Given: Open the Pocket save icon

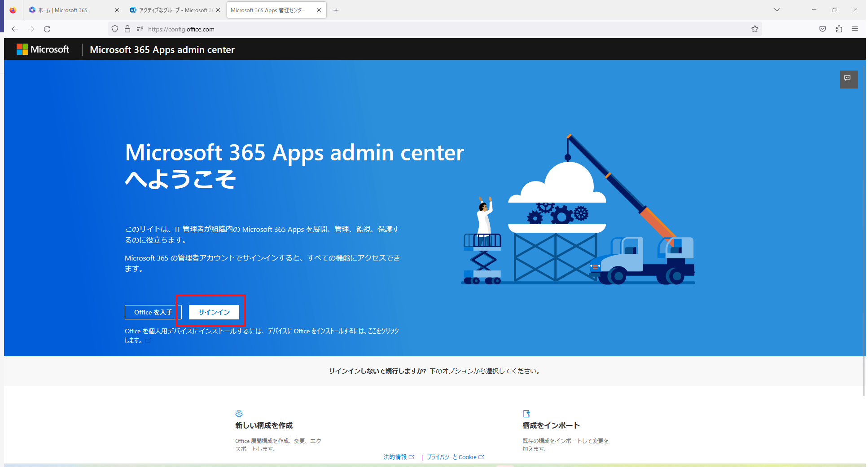Looking at the screenshot, I should 823,29.
